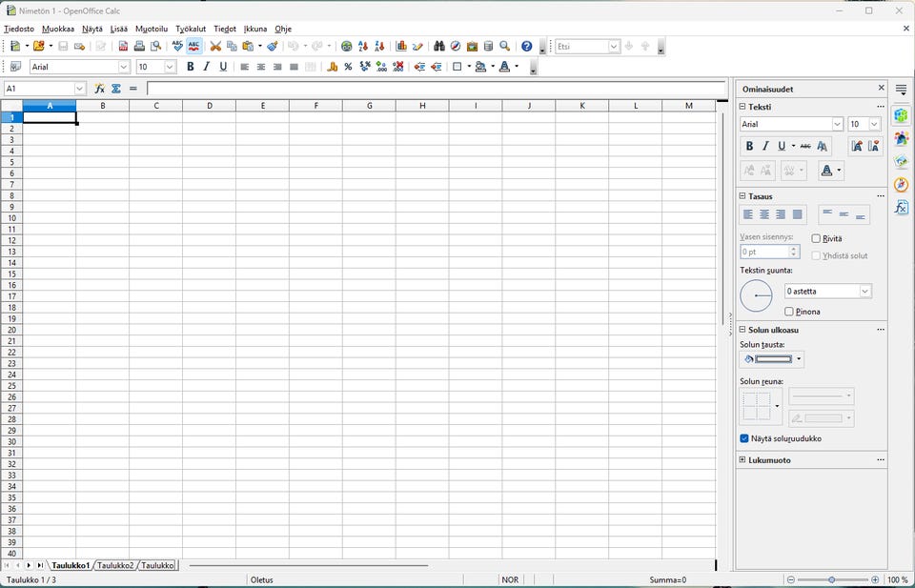
Task: Open font name dropdown in formatting toolbar
Action: click(123, 67)
